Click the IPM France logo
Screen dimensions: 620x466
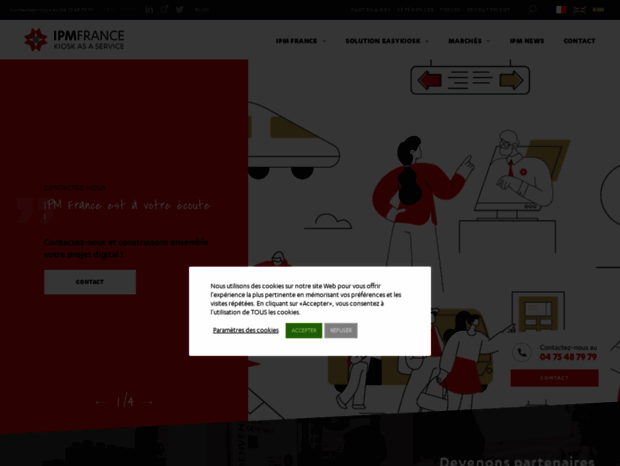[x=74, y=40]
